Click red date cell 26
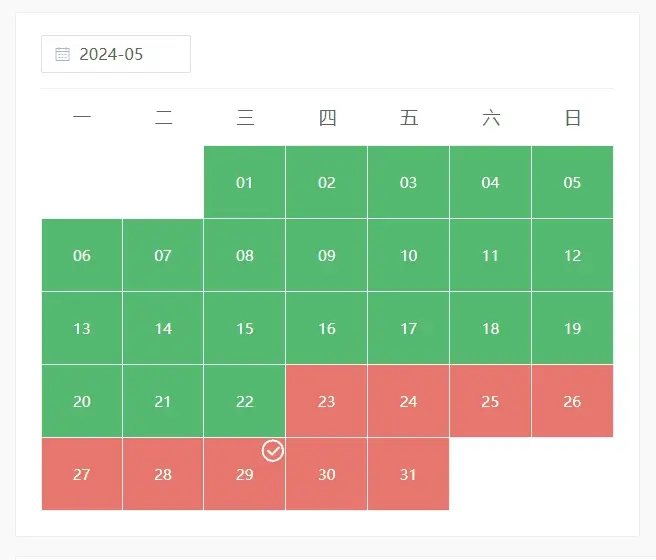This screenshot has height=560, width=656. coord(572,401)
